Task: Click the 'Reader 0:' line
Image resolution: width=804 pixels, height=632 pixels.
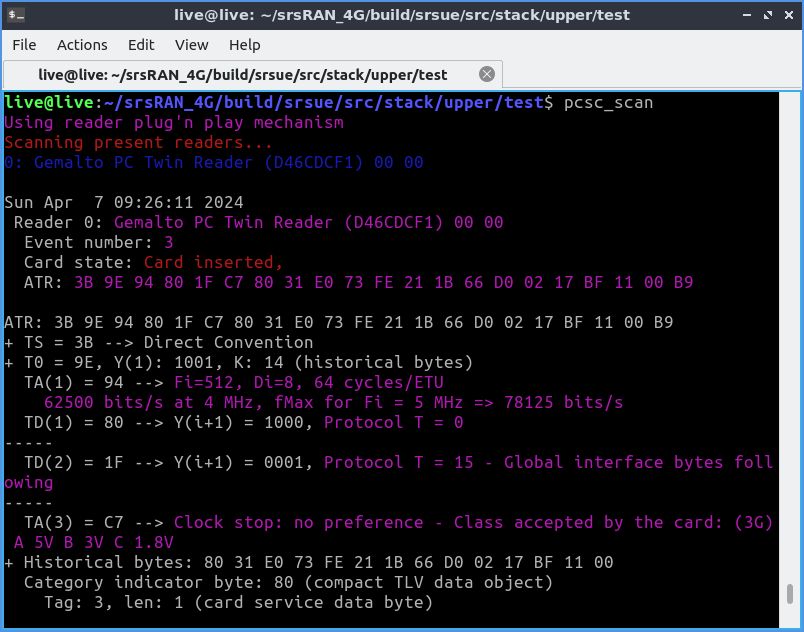Action: point(258,222)
